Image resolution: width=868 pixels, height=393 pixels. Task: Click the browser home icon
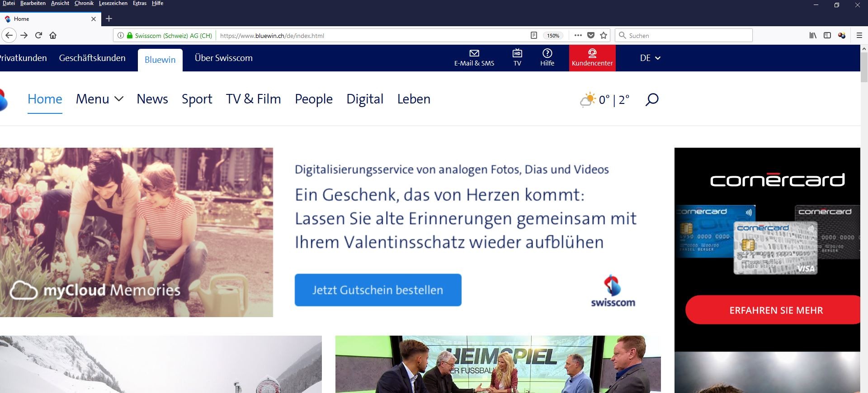click(53, 35)
